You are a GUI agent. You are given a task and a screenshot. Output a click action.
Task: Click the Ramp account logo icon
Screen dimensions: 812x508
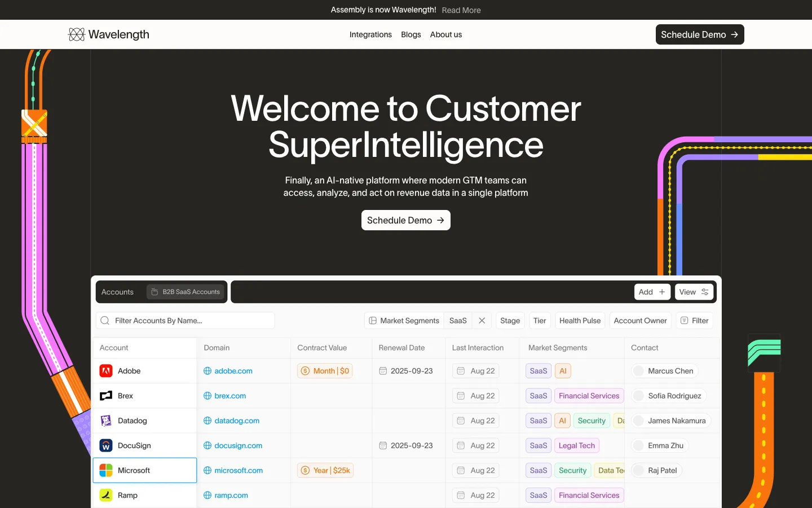(106, 495)
